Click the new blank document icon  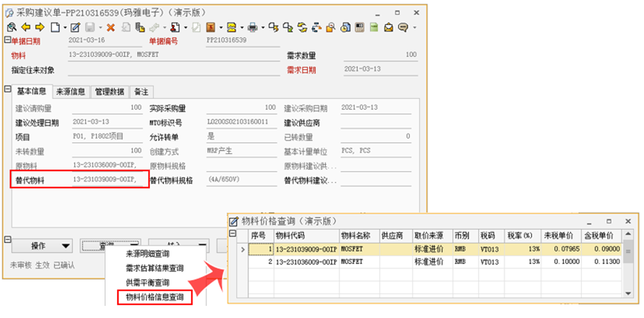(55, 27)
